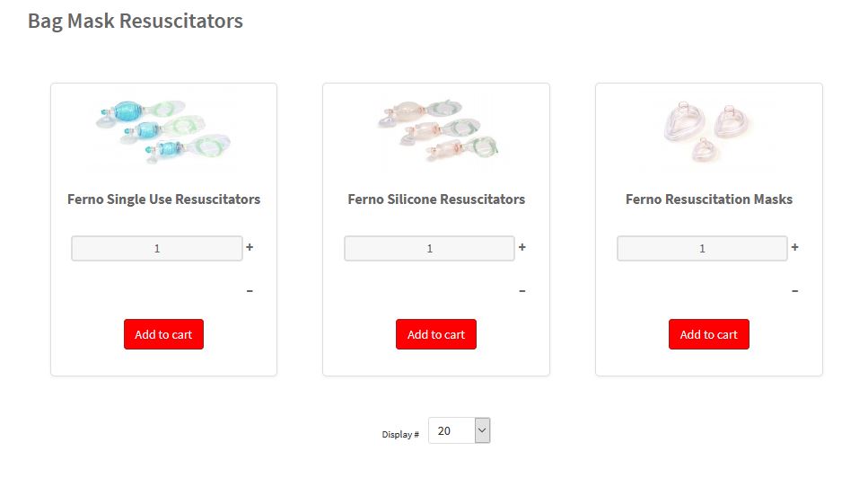Decrease quantity for Ferno Single Use Resuscitators
Viewport: 868px width, 478px height.
(x=250, y=291)
